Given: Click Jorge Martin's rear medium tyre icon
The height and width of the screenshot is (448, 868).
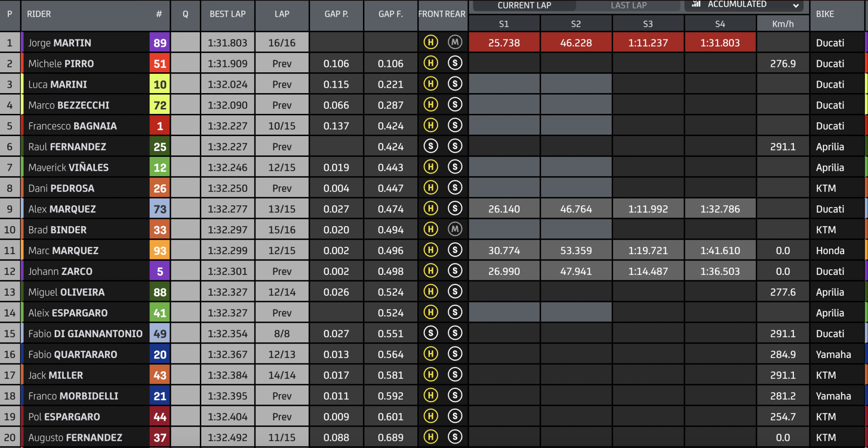Looking at the screenshot, I should pos(455,42).
